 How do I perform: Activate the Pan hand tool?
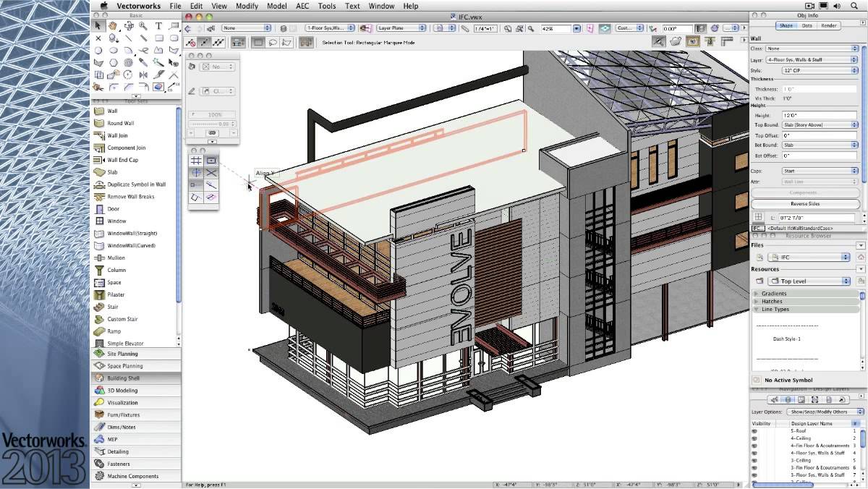[x=113, y=25]
